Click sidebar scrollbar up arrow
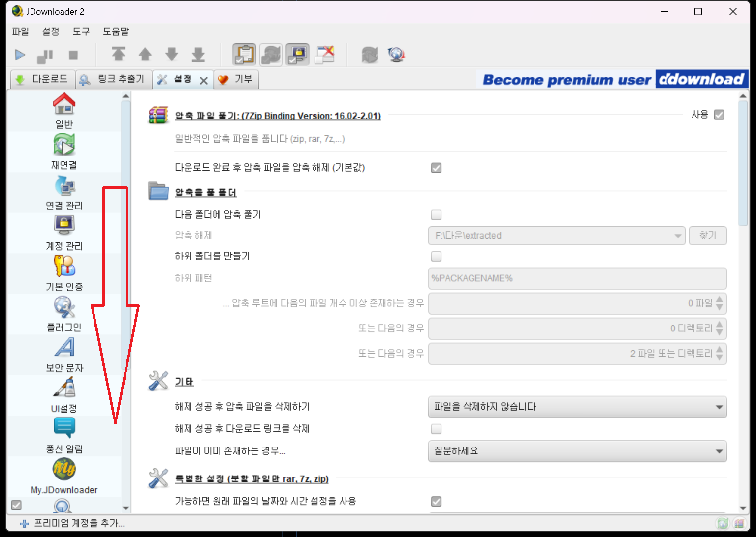 click(x=126, y=96)
